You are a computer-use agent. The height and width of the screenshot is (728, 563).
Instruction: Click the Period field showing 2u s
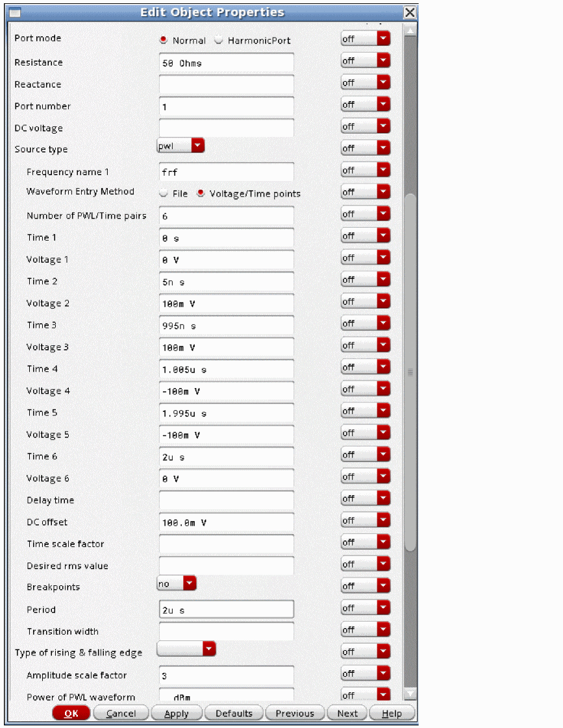(x=226, y=610)
